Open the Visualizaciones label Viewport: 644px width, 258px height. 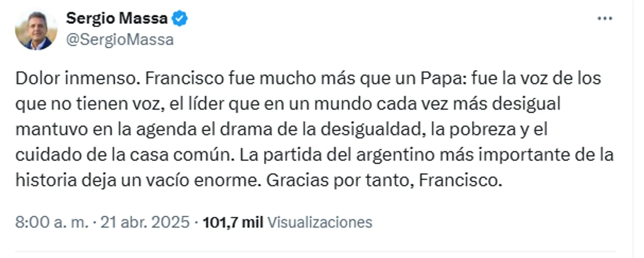(x=319, y=222)
